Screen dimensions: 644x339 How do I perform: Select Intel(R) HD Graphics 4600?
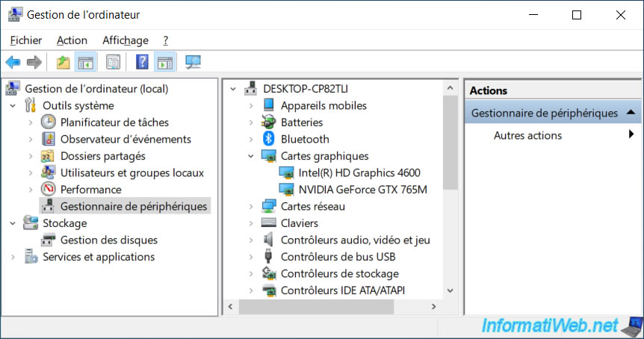359,172
